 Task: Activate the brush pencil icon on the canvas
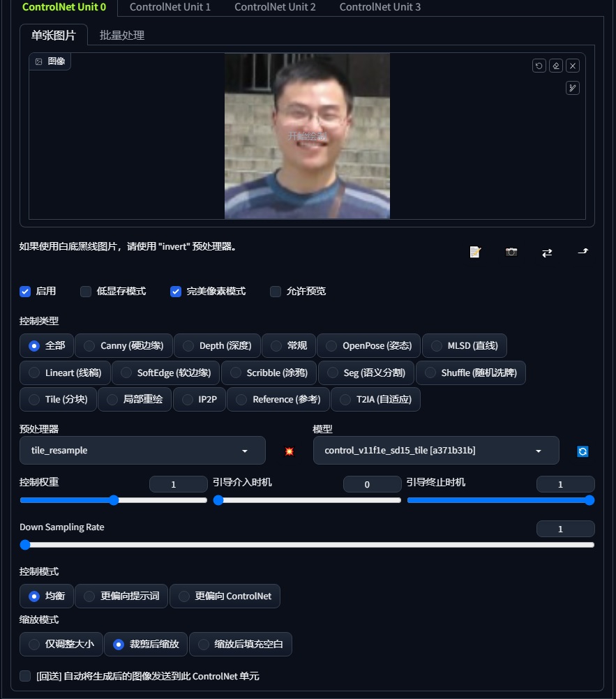pos(572,88)
